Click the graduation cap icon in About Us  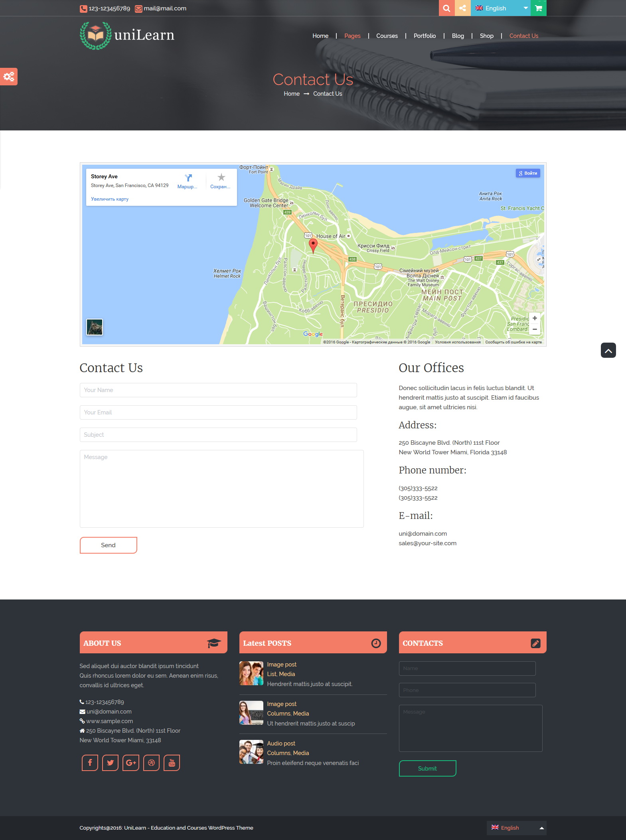(214, 643)
